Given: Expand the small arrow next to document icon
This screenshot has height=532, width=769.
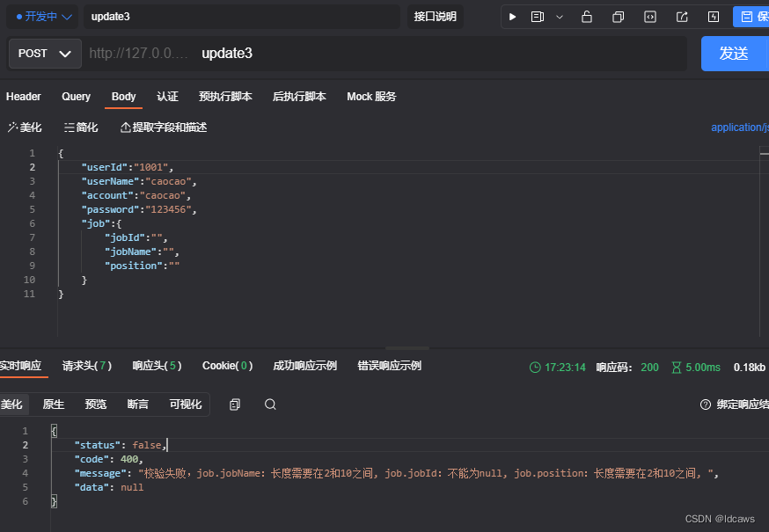Looking at the screenshot, I should coord(560,18).
